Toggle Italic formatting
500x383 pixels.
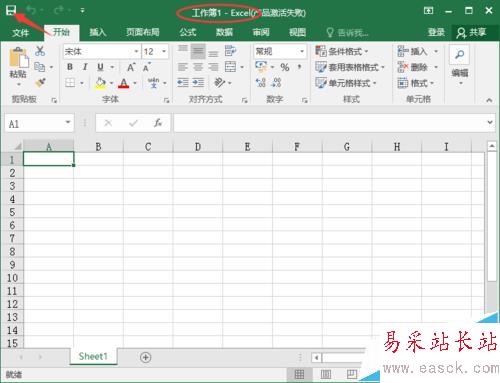pyautogui.click(x=85, y=67)
